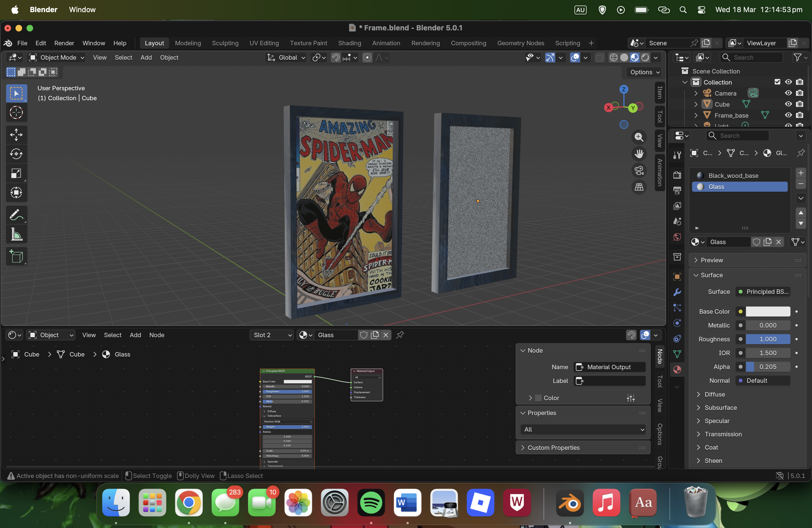
Task: Hide Cube in viewport via eye icon
Action: 788,104
